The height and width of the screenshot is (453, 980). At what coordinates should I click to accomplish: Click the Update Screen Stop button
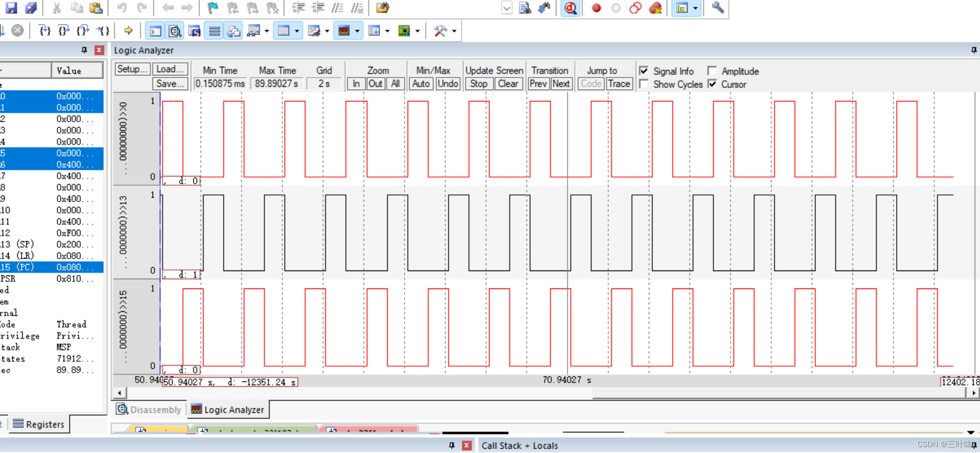point(479,84)
